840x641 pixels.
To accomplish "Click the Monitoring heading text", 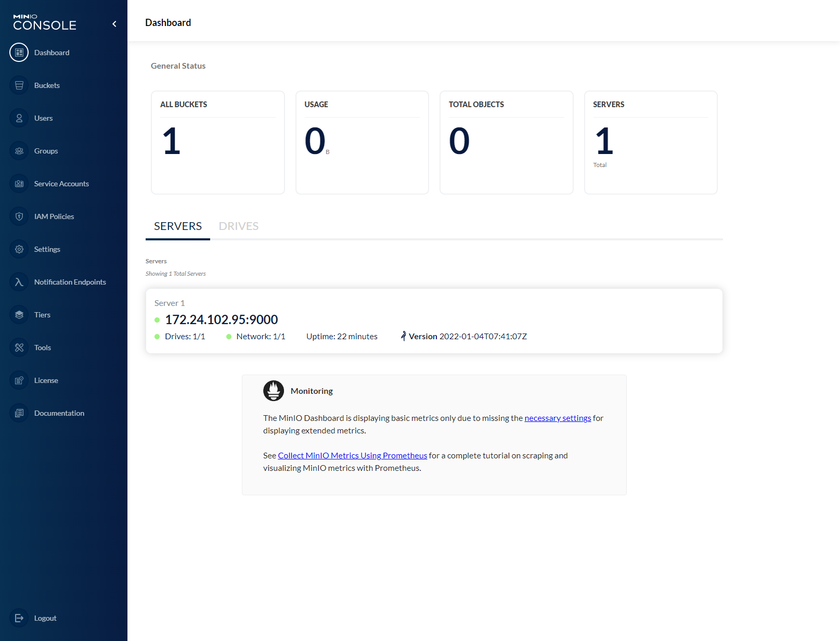I will pyautogui.click(x=312, y=391).
